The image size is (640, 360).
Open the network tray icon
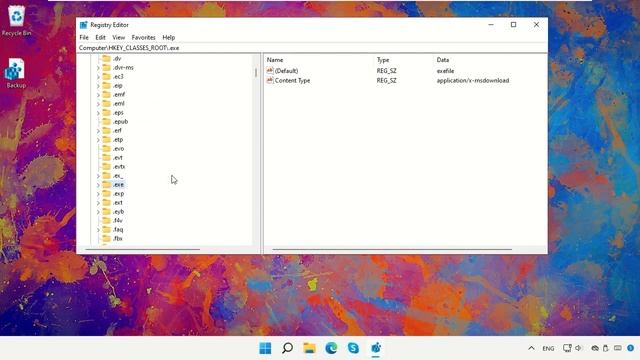pos(567,348)
